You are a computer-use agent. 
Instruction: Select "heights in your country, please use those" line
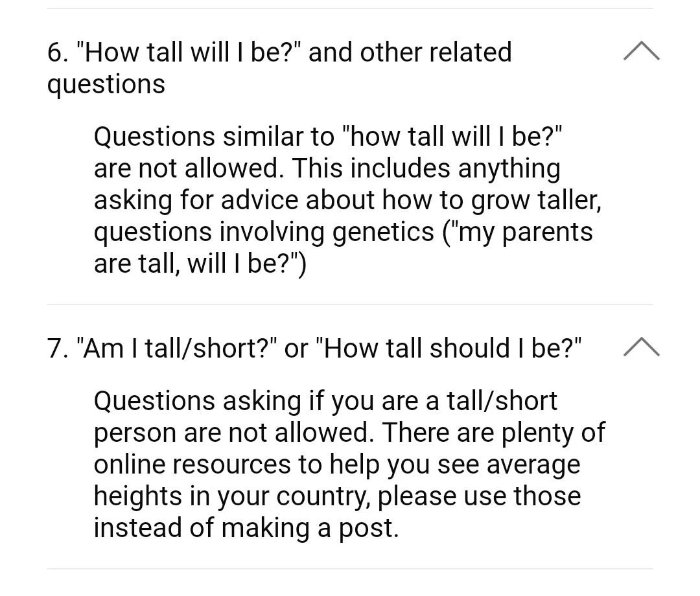[x=337, y=496]
